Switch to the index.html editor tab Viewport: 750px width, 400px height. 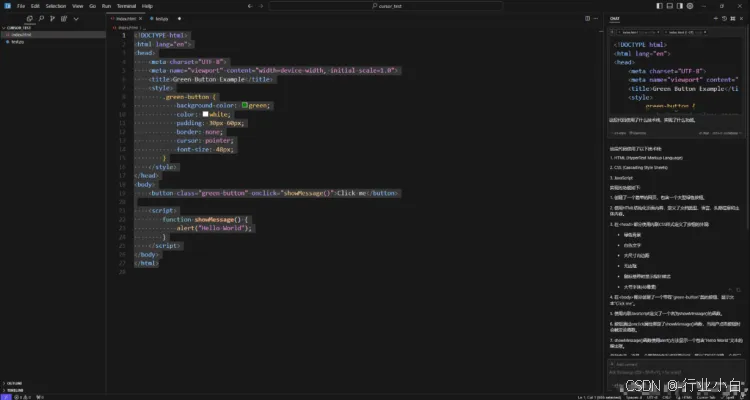point(125,19)
